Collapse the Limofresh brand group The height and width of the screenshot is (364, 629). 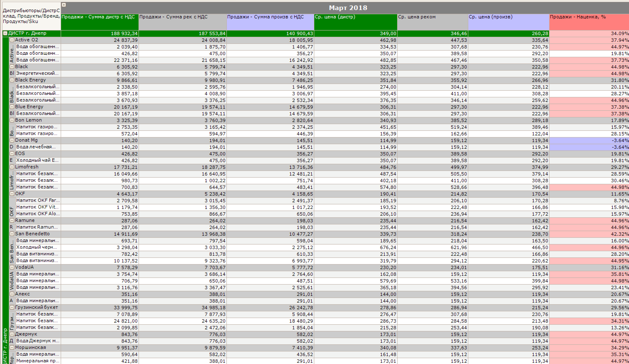coord(12,167)
